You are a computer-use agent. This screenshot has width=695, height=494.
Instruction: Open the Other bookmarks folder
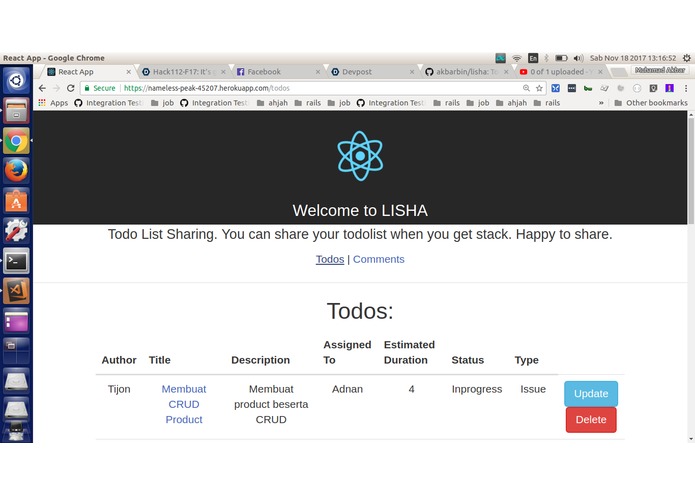point(651,103)
